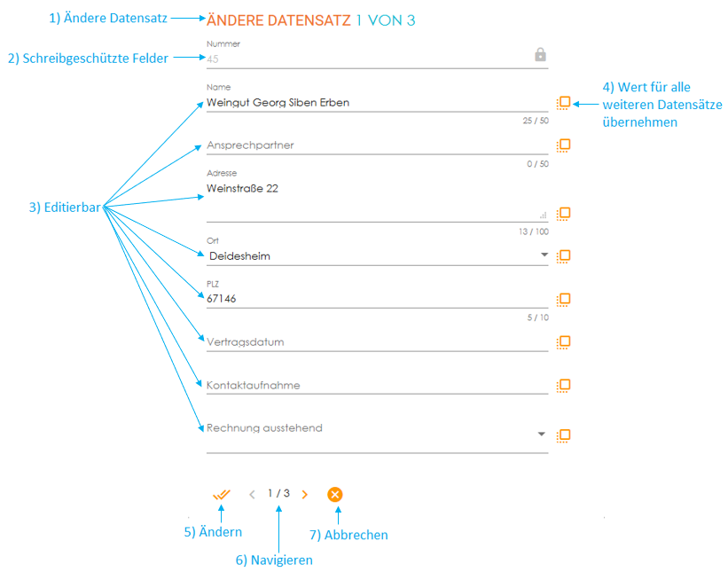Expand the Rechnung ausstehend dropdown
The height and width of the screenshot is (572, 728).
coord(542,435)
